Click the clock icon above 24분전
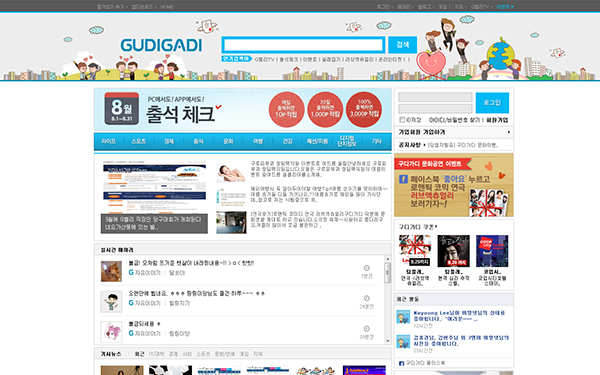The height and width of the screenshot is (375, 600). coord(366,298)
